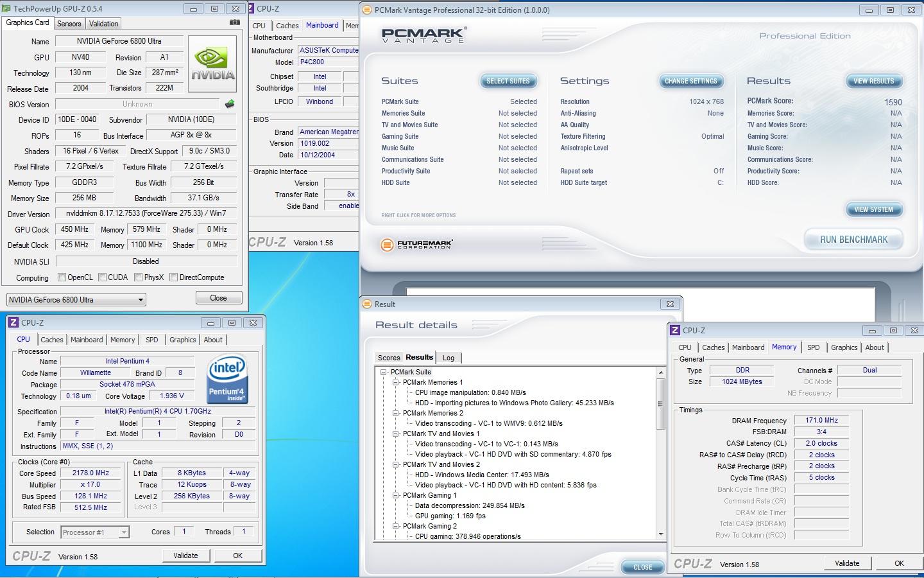Viewport: 924px width, 578px height.
Task: Click the CPU-Z memory window title icon
Action: click(675, 330)
